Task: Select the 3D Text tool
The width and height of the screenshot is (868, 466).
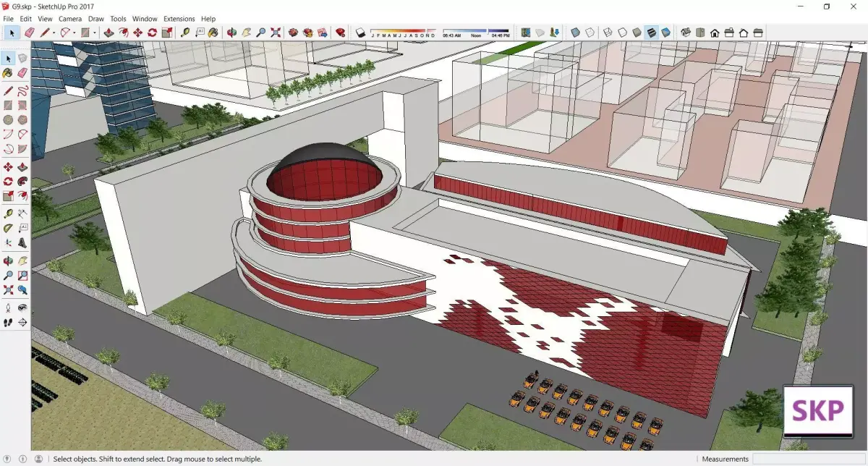Action: [22, 243]
